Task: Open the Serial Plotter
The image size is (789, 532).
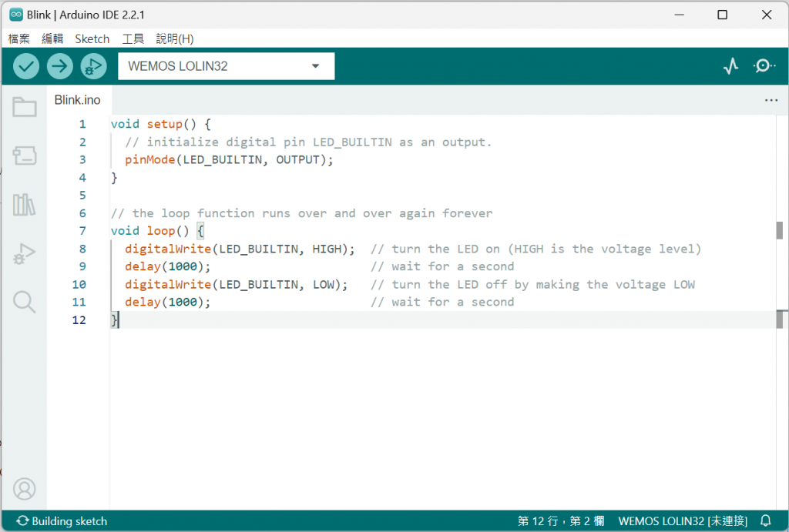Action: (x=730, y=66)
